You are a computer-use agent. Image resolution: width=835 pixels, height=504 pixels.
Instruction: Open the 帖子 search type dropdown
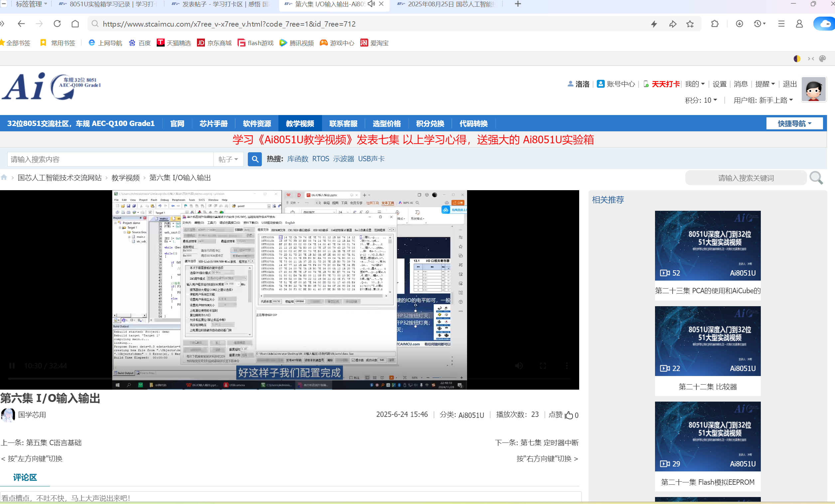(229, 159)
